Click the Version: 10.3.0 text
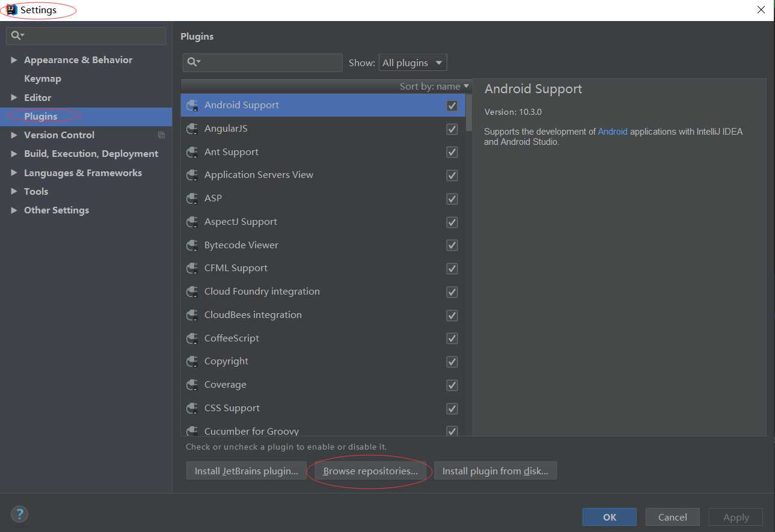Viewport: 775px width, 532px height. [x=513, y=112]
